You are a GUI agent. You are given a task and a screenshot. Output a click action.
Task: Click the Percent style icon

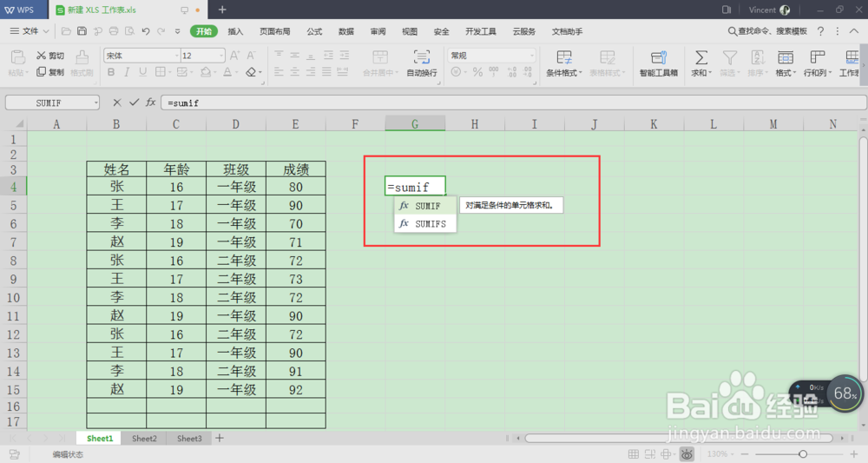tap(477, 72)
